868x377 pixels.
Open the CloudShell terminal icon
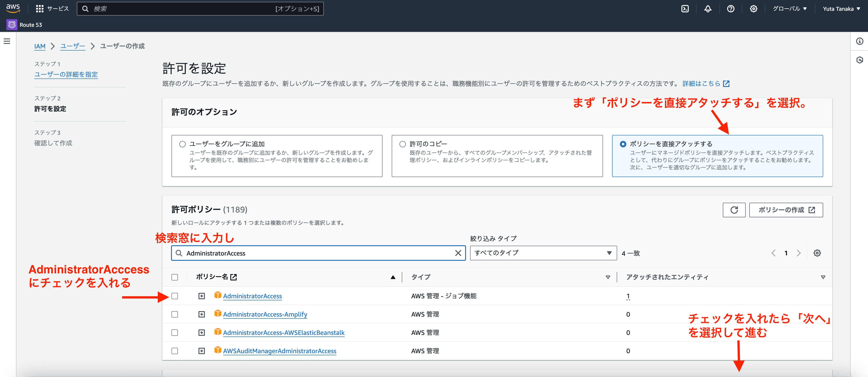(x=685, y=9)
